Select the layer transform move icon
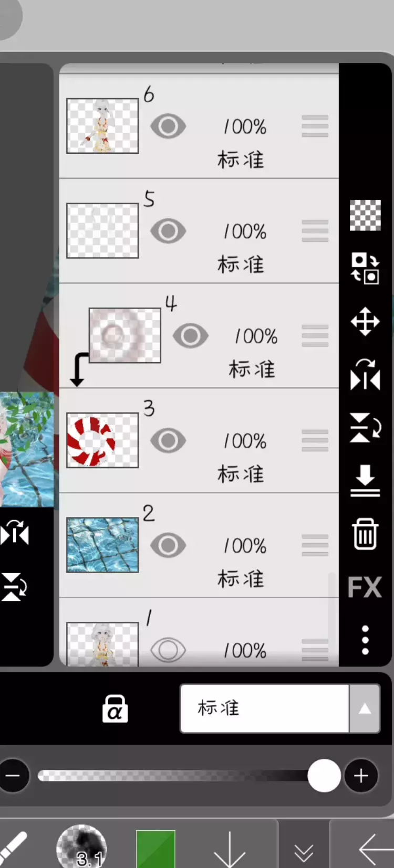This screenshot has height=868, width=394. click(x=365, y=321)
